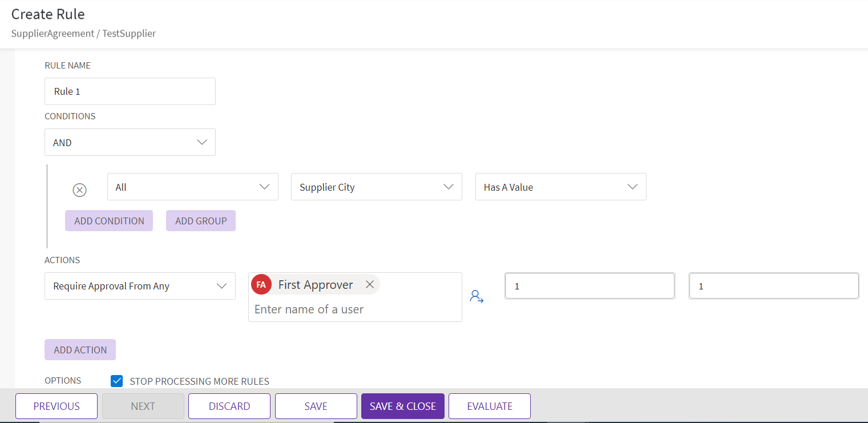Click the Add Condition button
Viewport: 868px width, 423px height.
(109, 221)
